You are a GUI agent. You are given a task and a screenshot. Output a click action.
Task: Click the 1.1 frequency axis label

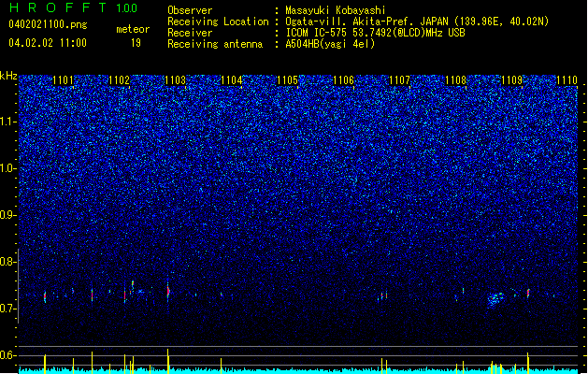pos(8,122)
